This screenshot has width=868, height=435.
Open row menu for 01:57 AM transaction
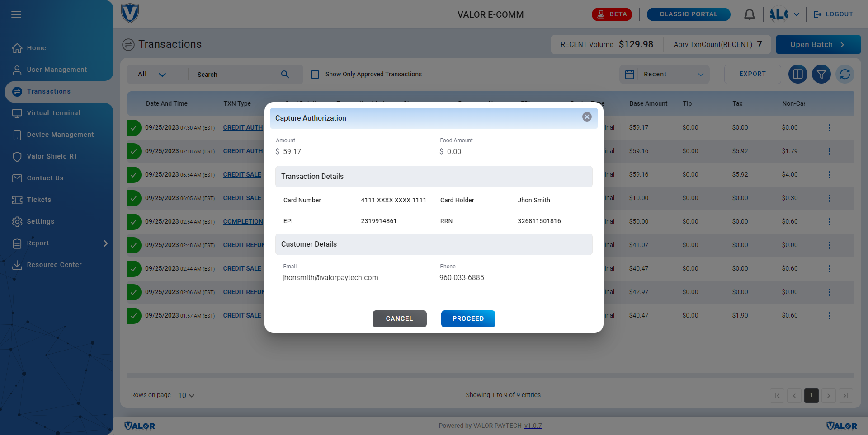pos(830,316)
